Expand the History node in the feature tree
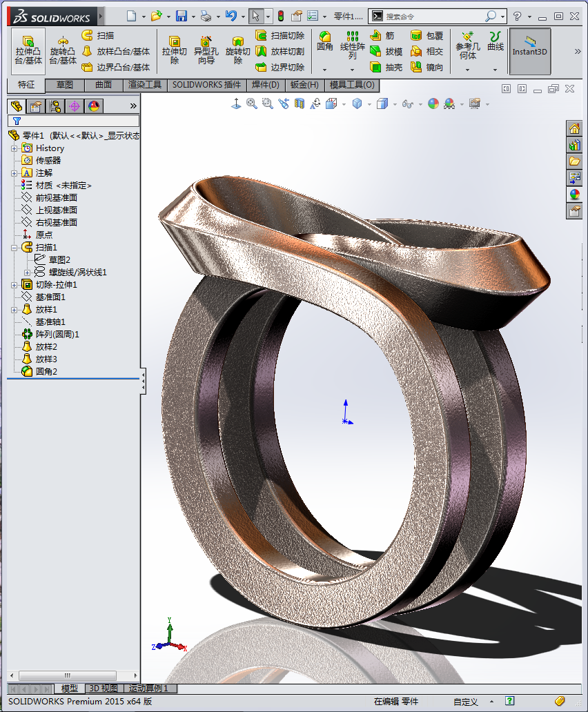 coord(14,148)
